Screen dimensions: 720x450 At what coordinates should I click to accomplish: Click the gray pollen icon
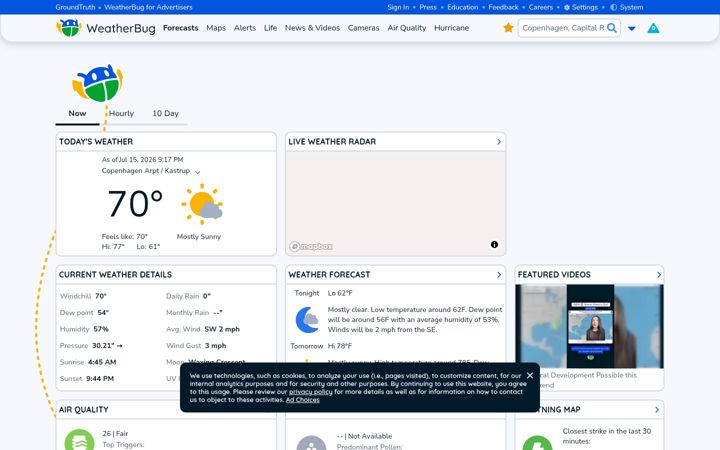tap(311, 444)
